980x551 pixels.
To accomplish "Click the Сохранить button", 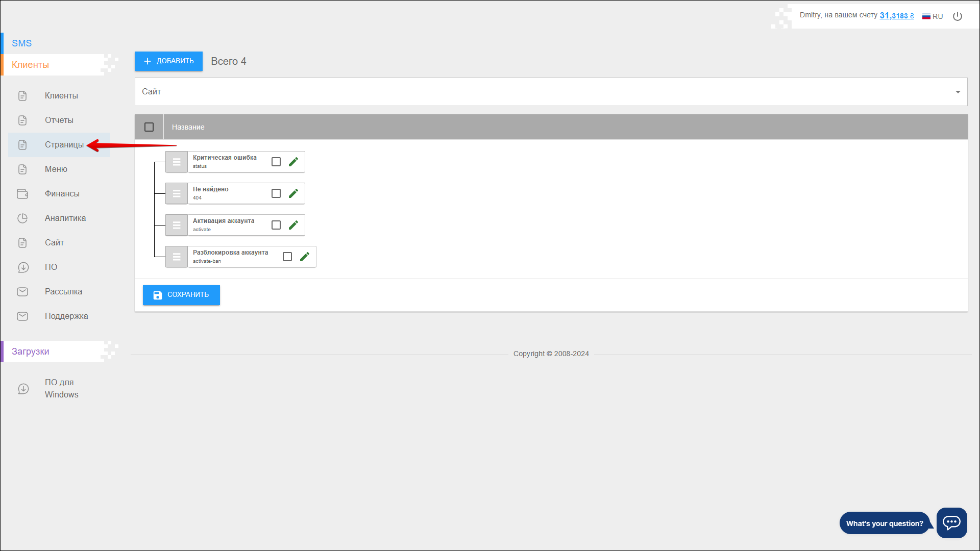I will (181, 295).
